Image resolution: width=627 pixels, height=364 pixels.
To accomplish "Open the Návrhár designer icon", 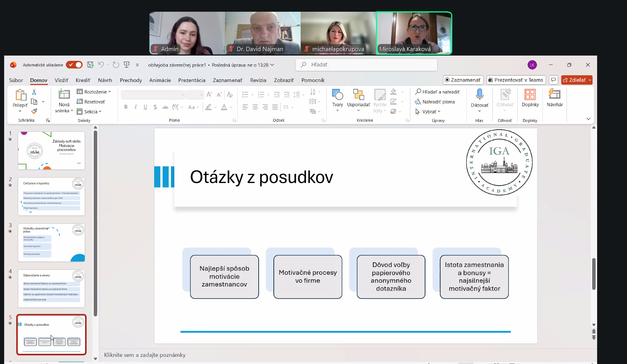I will pyautogui.click(x=554, y=94).
